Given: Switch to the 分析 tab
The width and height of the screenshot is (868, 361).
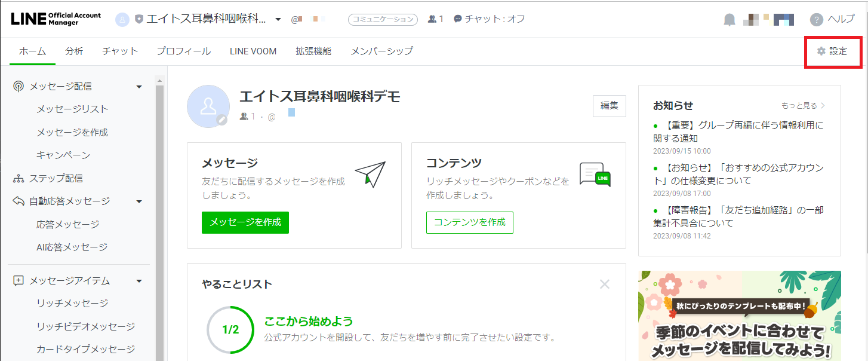Looking at the screenshot, I should click(74, 51).
